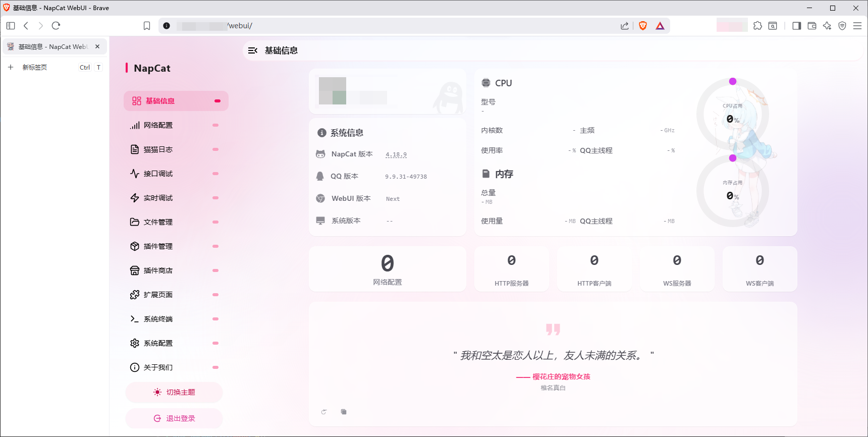Open Brave's main hamburger menu
Viewport: 868px width, 437px height.
click(x=857, y=26)
